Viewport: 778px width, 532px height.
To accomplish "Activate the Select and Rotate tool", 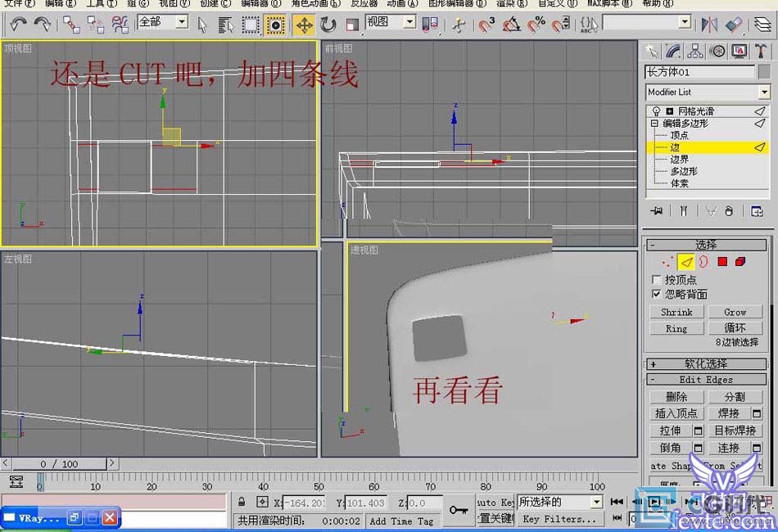I will point(328,25).
